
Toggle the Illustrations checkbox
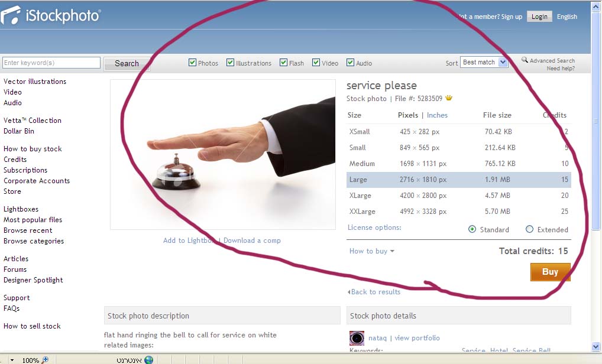231,63
